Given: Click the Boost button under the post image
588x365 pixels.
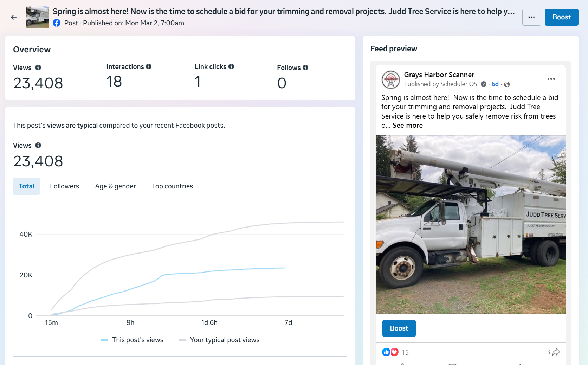Looking at the screenshot, I should (x=399, y=328).
